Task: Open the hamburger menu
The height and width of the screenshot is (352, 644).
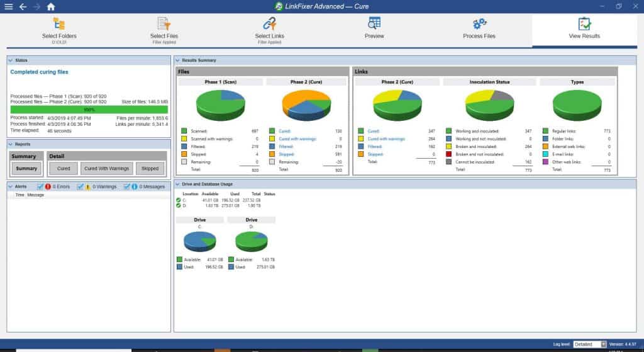Action: (x=8, y=6)
